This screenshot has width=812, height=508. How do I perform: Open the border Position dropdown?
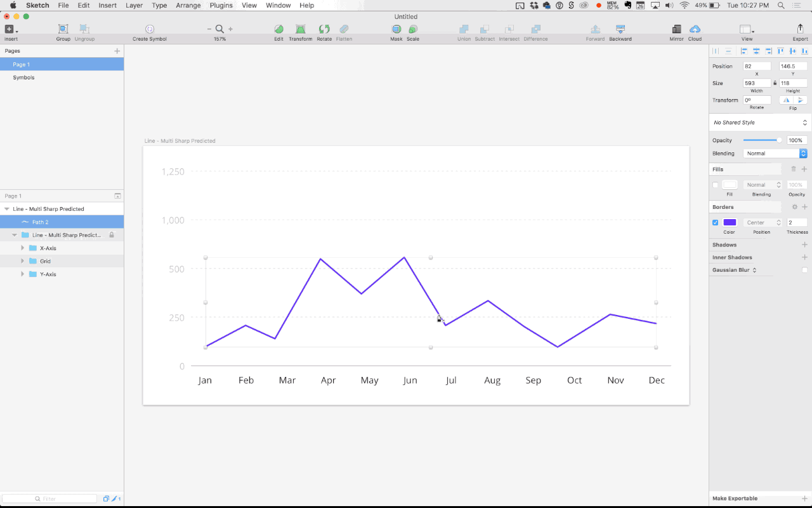(764, 222)
